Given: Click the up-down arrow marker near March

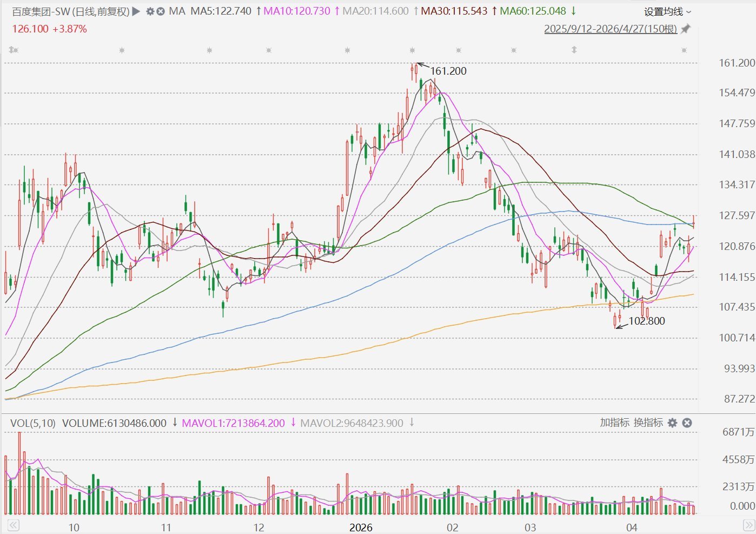Looking at the screenshot, I should 574,50.
